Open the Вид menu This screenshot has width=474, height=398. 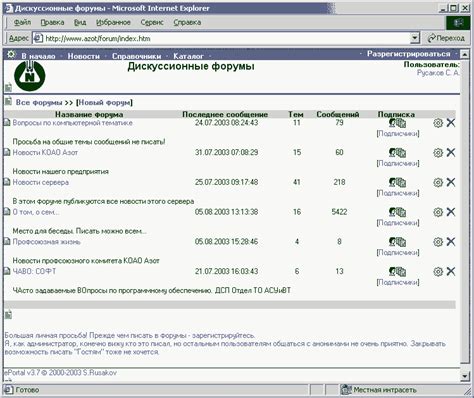pyautogui.click(x=80, y=22)
